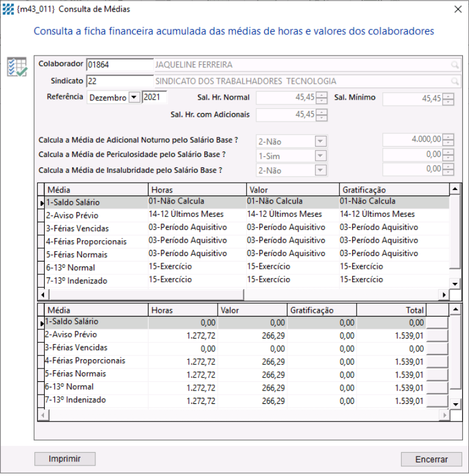Adjust the Insalubridade row 0,00 spinner

click(448, 169)
